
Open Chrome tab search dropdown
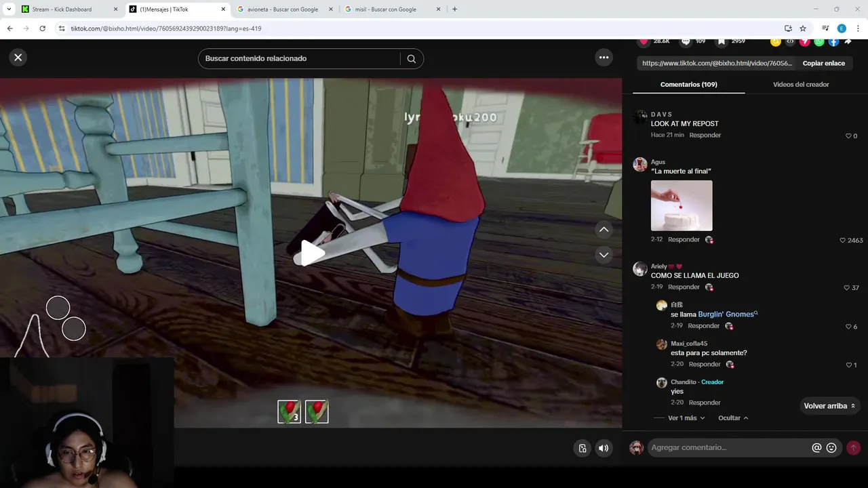click(9, 9)
